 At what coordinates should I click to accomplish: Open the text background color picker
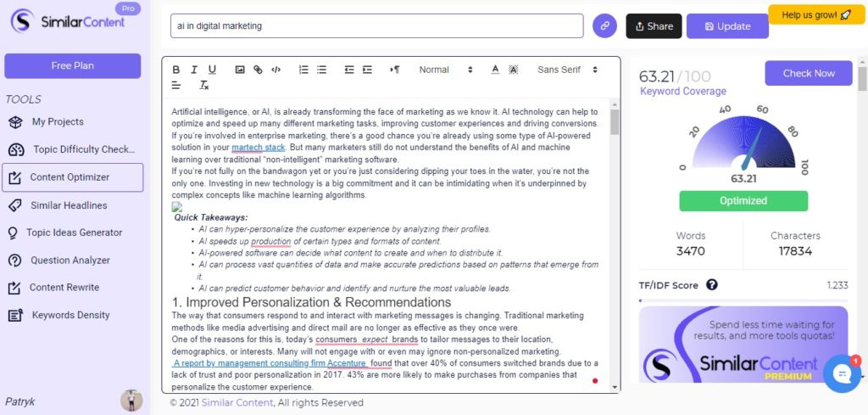coord(513,70)
